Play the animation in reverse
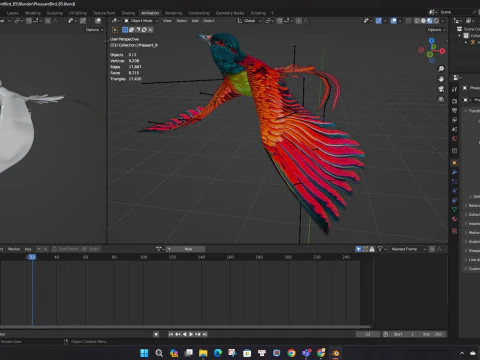480x360 pixels. 185,334
